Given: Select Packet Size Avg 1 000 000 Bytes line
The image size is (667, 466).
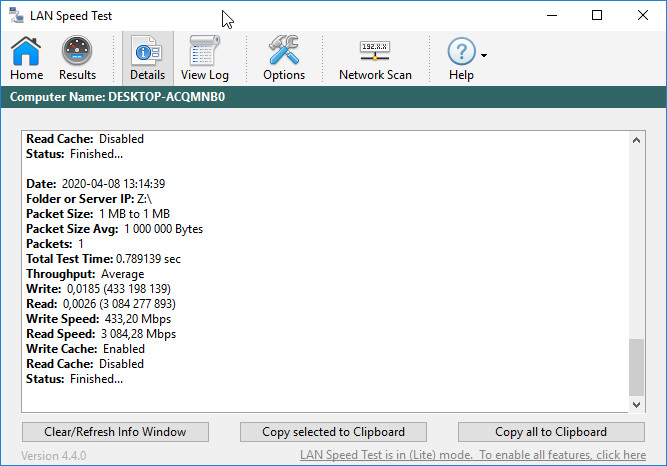Looking at the screenshot, I should pyautogui.click(x=114, y=229).
